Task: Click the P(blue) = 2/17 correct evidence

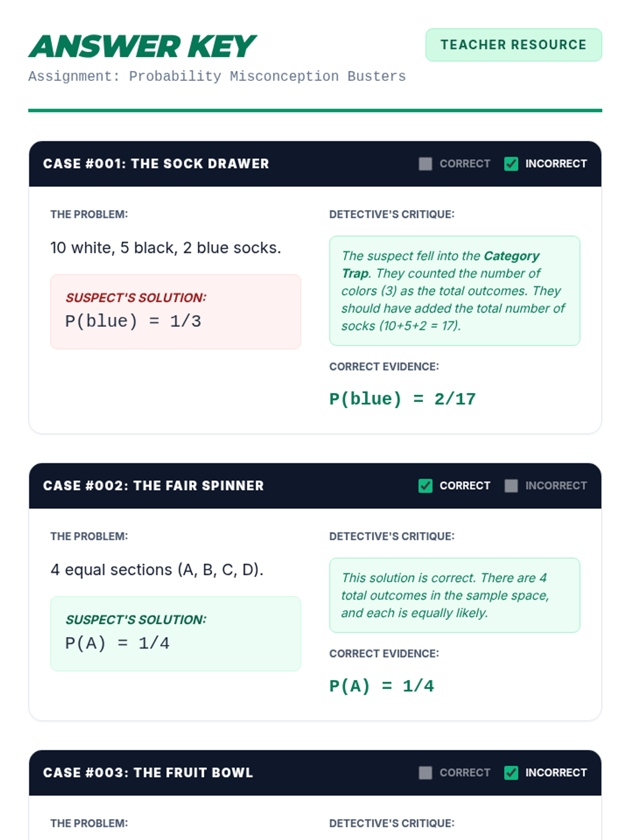Action: [402, 399]
